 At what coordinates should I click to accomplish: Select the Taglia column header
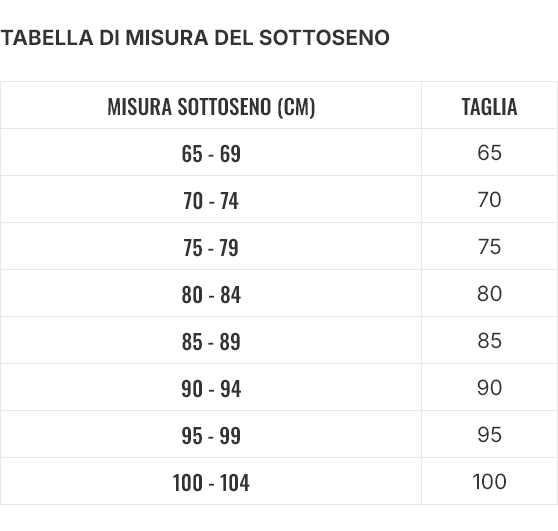point(489,105)
